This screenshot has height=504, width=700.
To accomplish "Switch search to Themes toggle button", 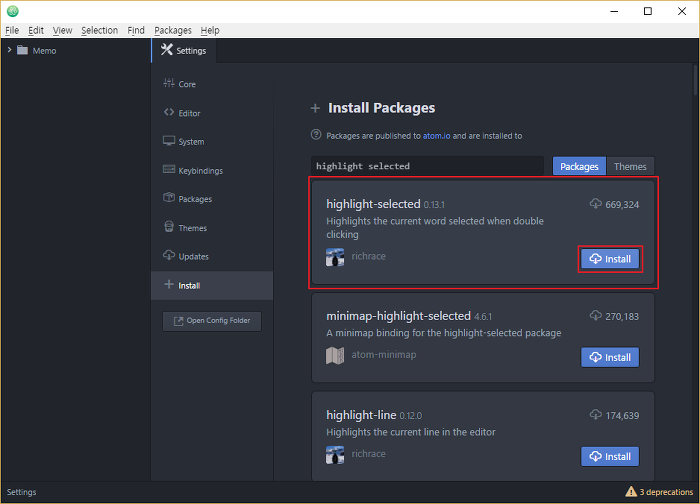I will (x=630, y=166).
